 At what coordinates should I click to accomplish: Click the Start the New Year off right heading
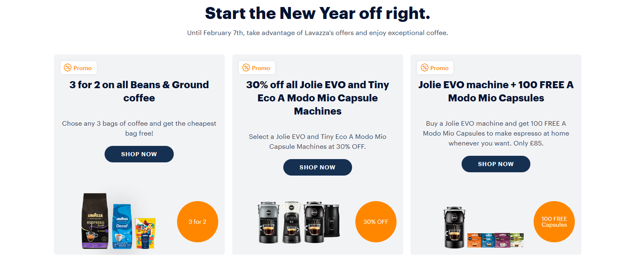(x=317, y=13)
